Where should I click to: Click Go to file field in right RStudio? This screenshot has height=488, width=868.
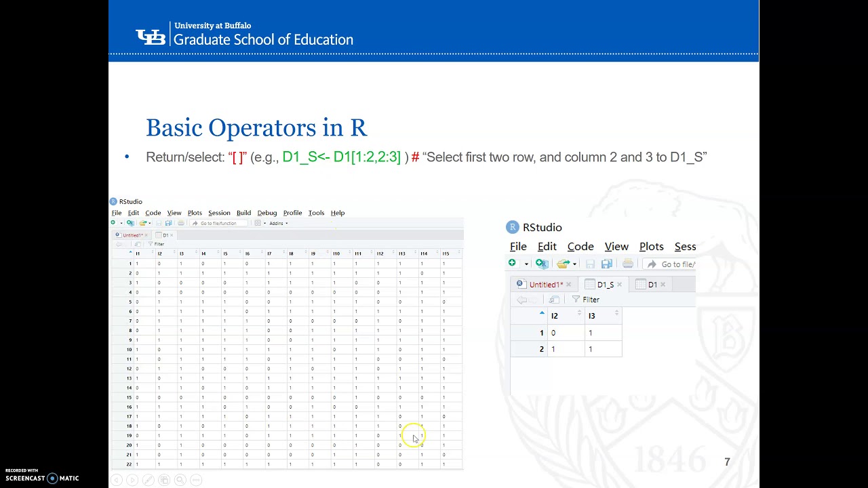[670, 264]
